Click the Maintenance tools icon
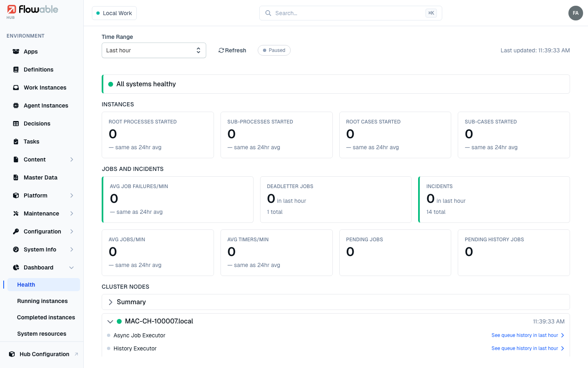The width and height of the screenshot is (588, 368). [16, 213]
